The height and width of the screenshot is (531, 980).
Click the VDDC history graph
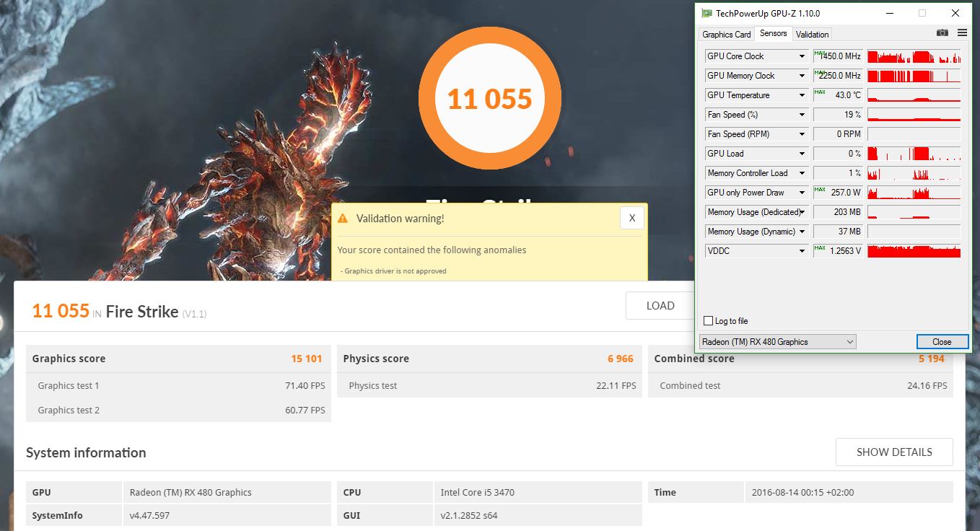coord(914,251)
